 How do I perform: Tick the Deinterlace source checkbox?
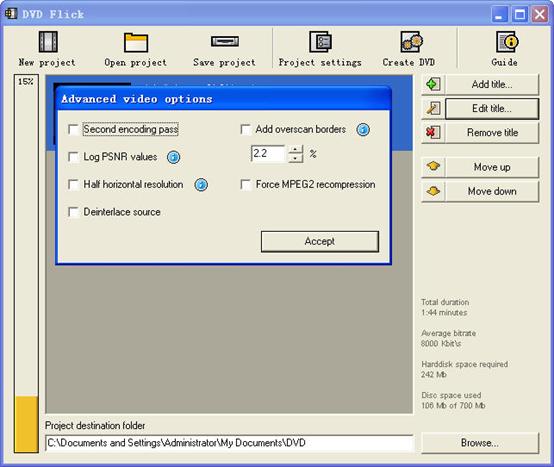73,212
